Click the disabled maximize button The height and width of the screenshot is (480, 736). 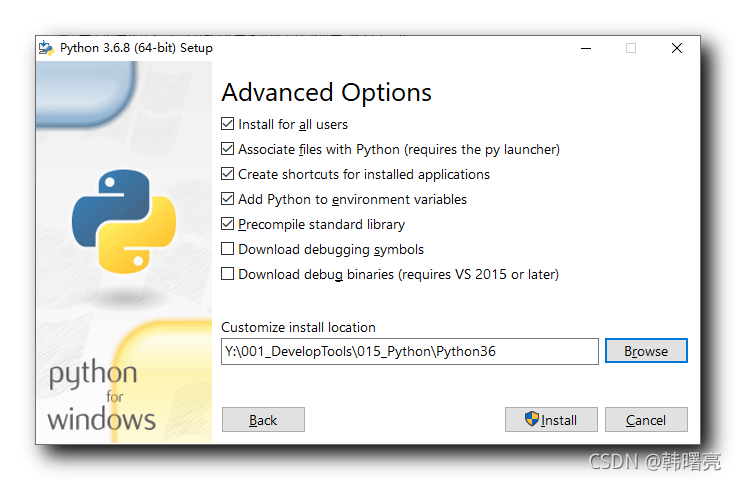[x=631, y=48]
